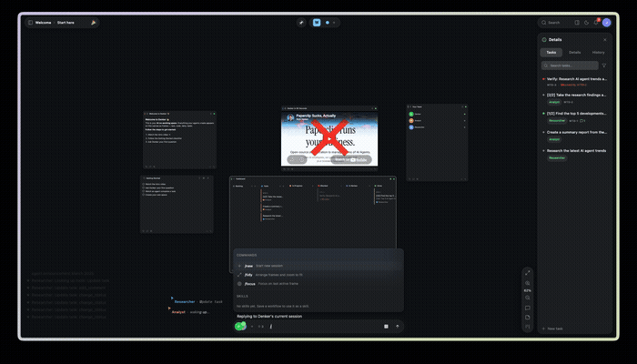Screen dimensions: 637x364
Task: Expand the Analyst log entry triangle
Action: (169, 308)
